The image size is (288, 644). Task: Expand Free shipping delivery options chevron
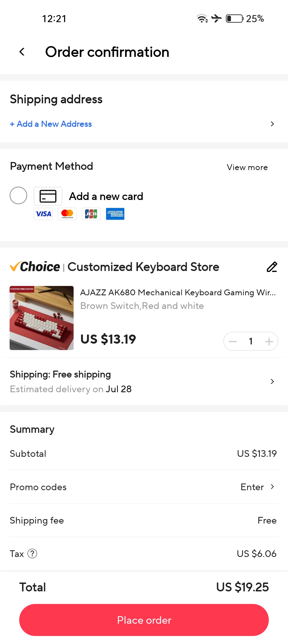pyautogui.click(x=272, y=382)
